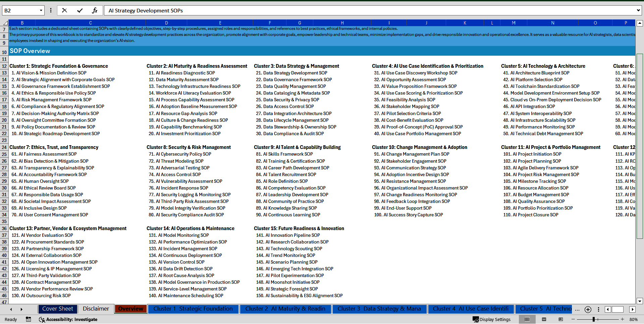Click the New Sheet plus icon
This screenshot has height=324, width=644.
click(588, 309)
